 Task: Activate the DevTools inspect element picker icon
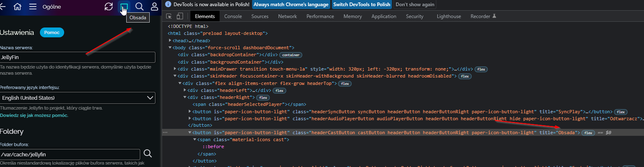click(x=169, y=16)
